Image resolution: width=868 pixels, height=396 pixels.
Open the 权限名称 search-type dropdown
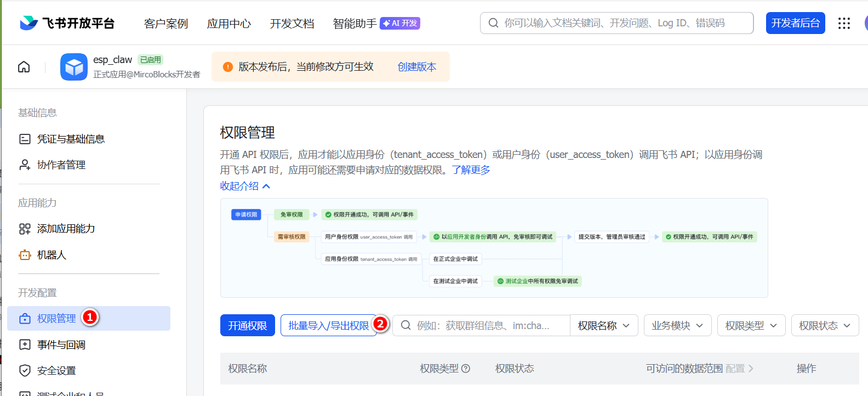click(x=604, y=325)
